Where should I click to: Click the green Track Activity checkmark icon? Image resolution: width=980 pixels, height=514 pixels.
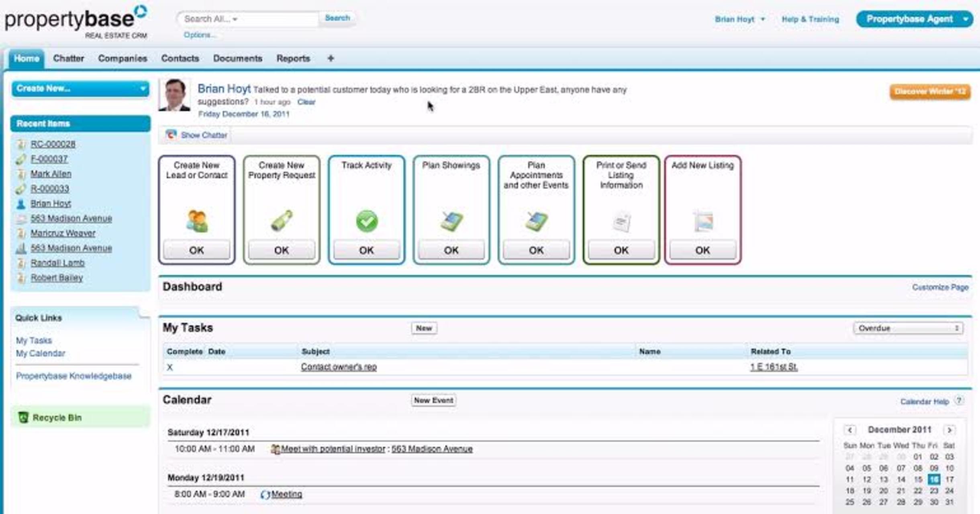366,221
